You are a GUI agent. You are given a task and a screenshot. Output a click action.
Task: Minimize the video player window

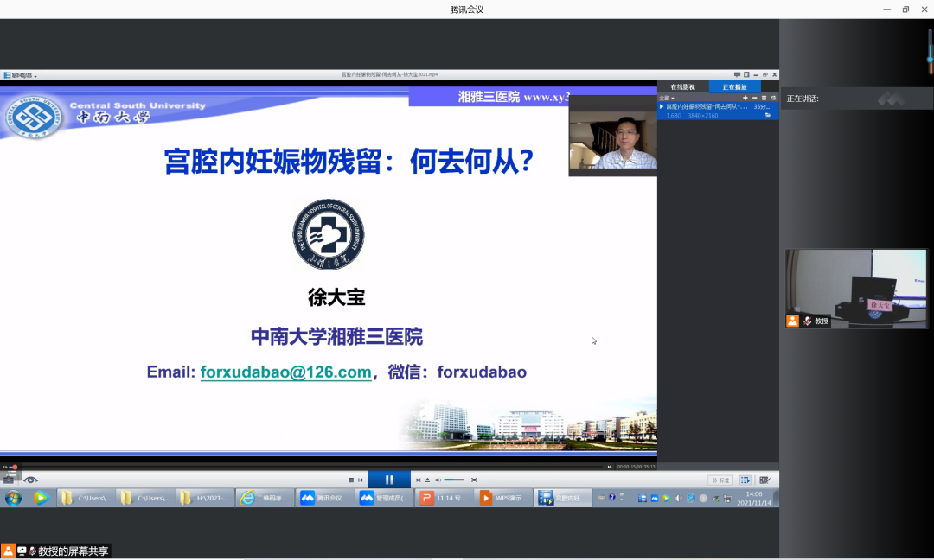coord(756,75)
